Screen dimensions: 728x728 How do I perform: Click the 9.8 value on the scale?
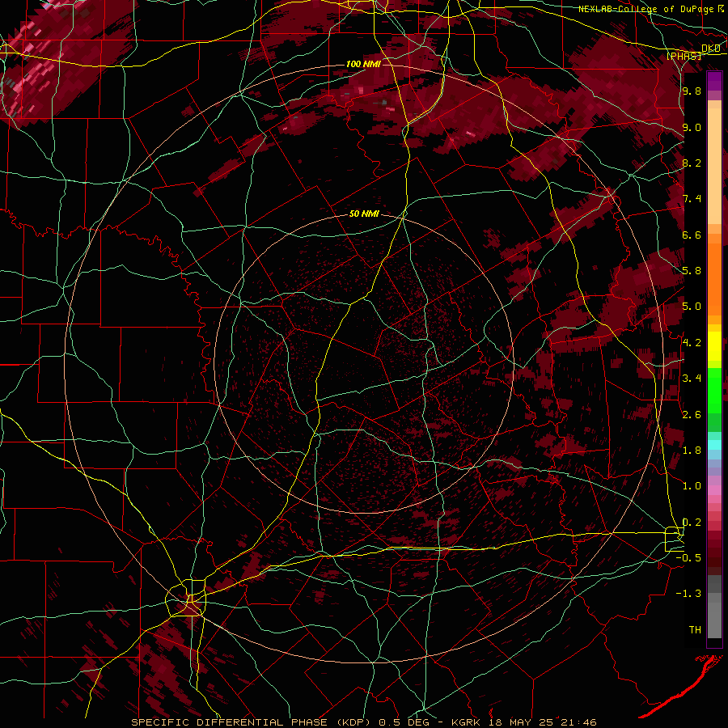pos(692,91)
